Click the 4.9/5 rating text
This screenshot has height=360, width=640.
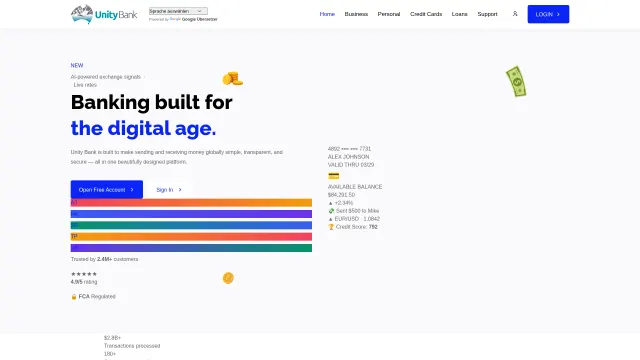click(x=84, y=282)
